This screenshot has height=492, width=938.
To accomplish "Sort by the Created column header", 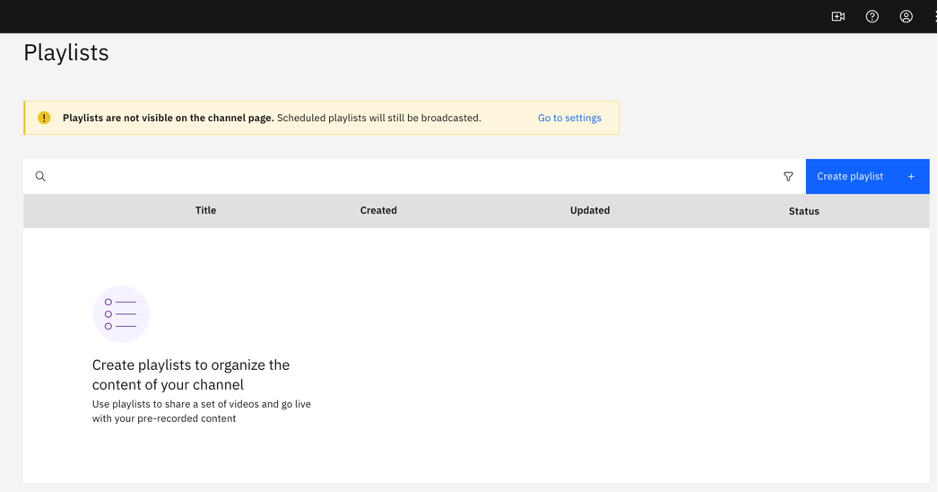I will click(378, 210).
